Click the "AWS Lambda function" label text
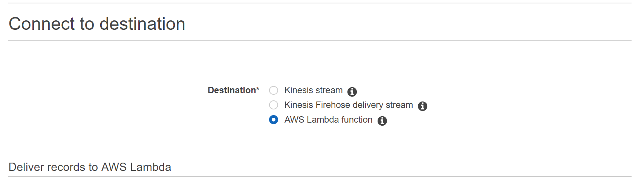Screen dimensions: 644x180 328,120
